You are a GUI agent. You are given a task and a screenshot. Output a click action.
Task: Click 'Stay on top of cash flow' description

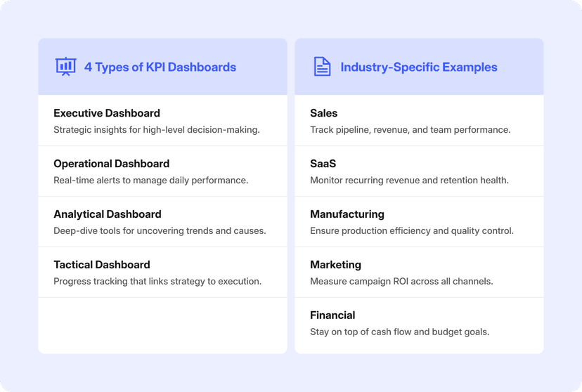399,332
